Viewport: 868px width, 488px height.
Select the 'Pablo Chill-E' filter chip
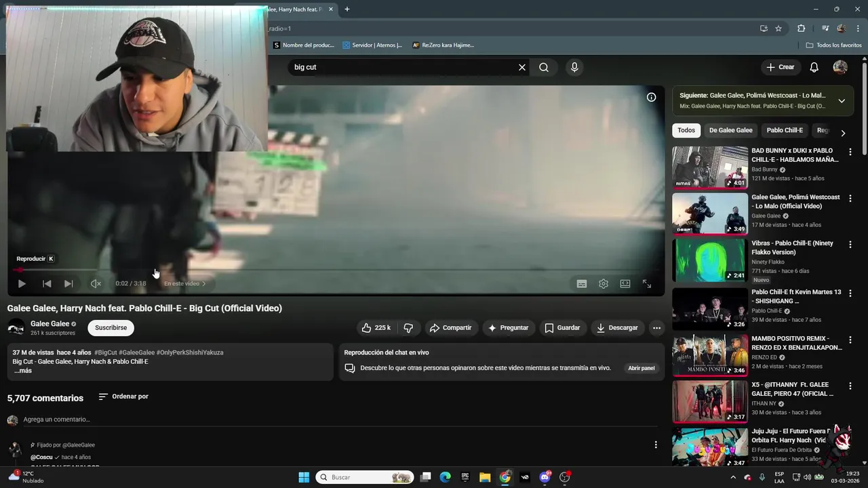785,130
